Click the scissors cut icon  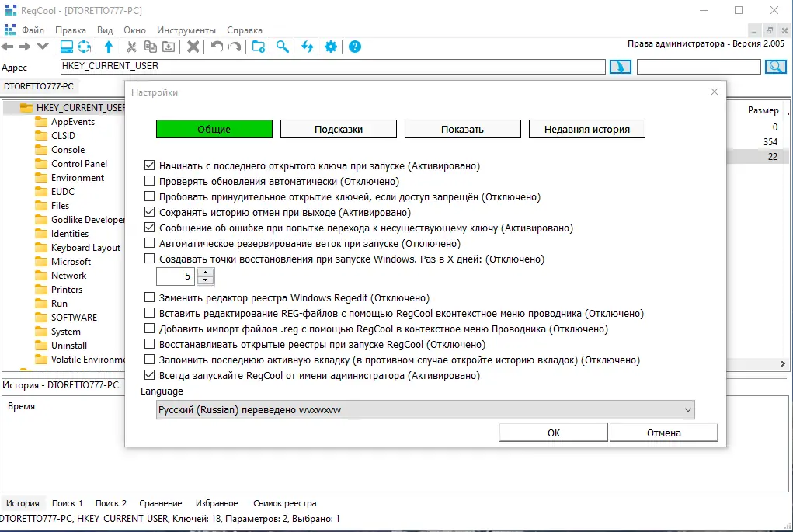click(131, 47)
